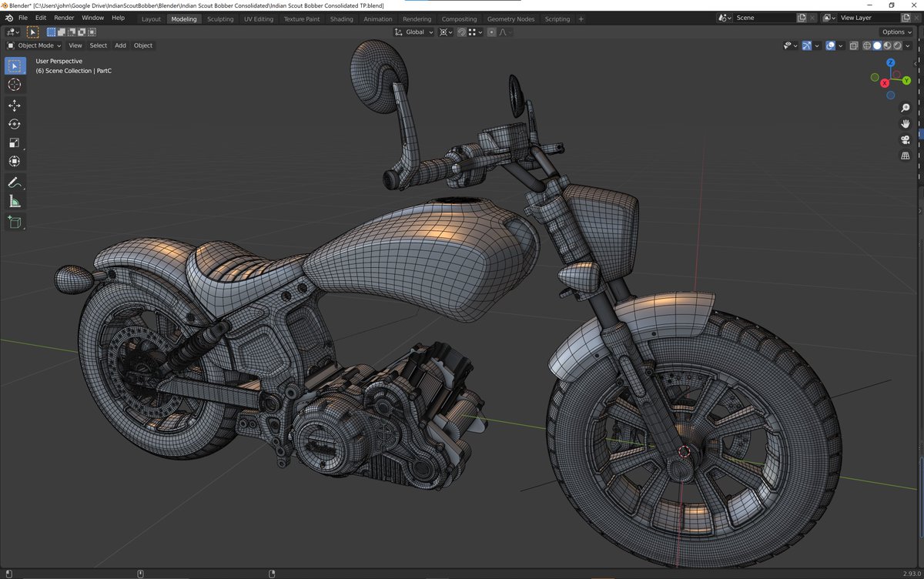The width and height of the screenshot is (924, 579).
Task: Switch to wireframe viewport shading
Action: [866, 45]
